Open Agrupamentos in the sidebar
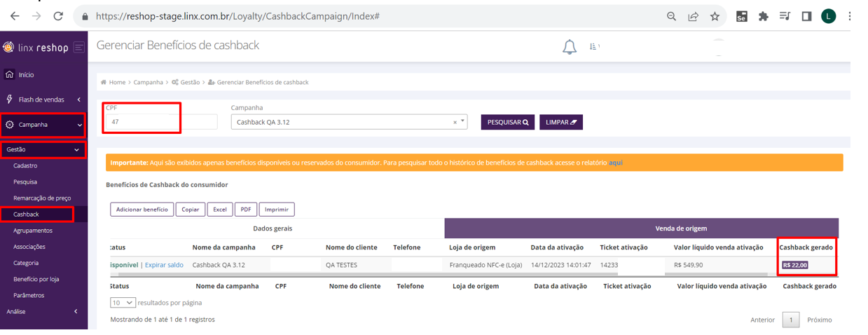Screen dimensions: 868x335 33,231
